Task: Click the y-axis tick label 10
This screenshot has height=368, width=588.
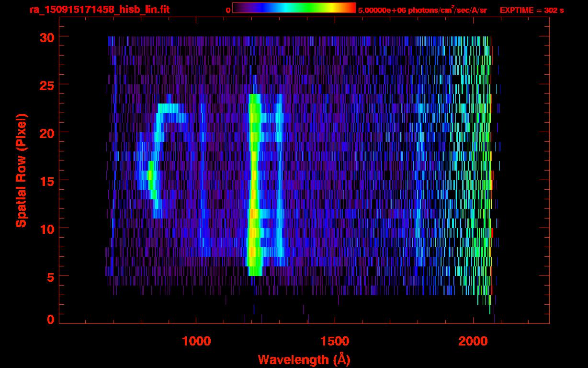Action: pyautogui.click(x=46, y=229)
